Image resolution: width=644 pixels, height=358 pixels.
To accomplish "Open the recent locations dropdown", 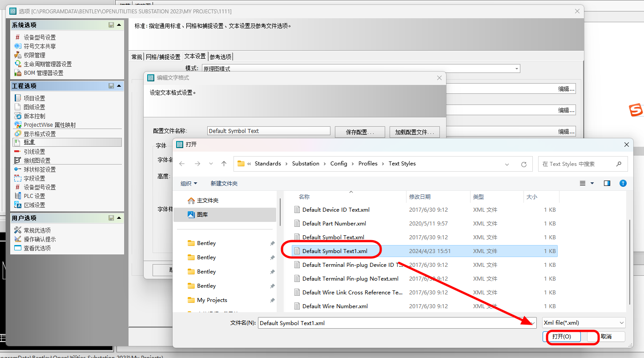I will pyautogui.click(x=211, y=164).
